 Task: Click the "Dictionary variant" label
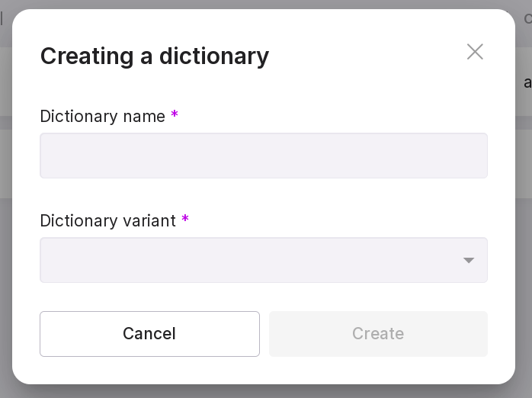(107, 221)
